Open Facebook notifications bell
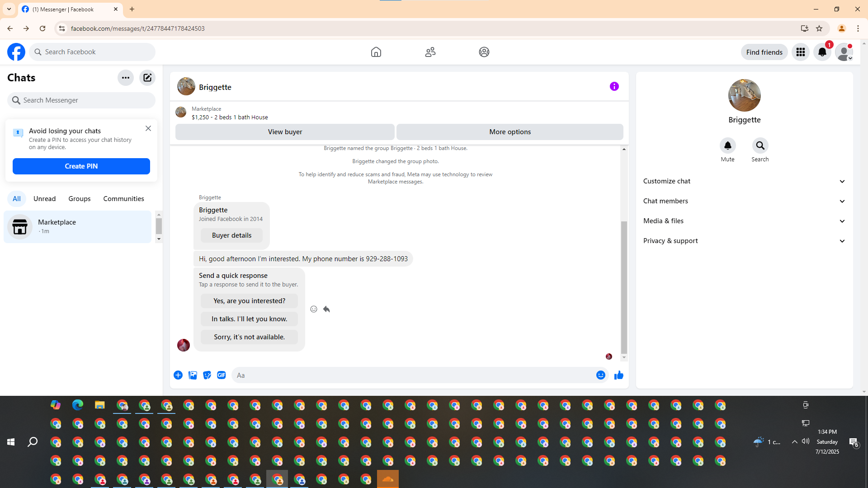This screenshot has width=868, height=488. (822, 52)
